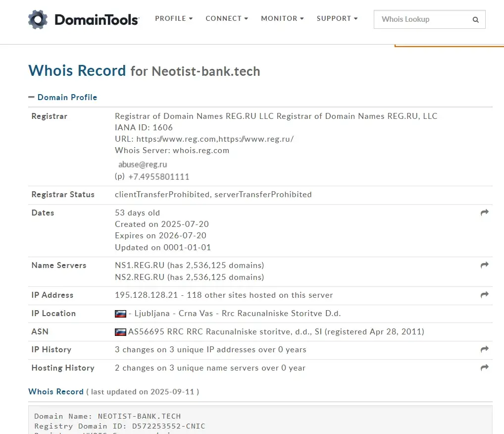Click the Expires on 2026-07-20 date
This screenshot has height=434, width=504.
(x=160, y=235)
